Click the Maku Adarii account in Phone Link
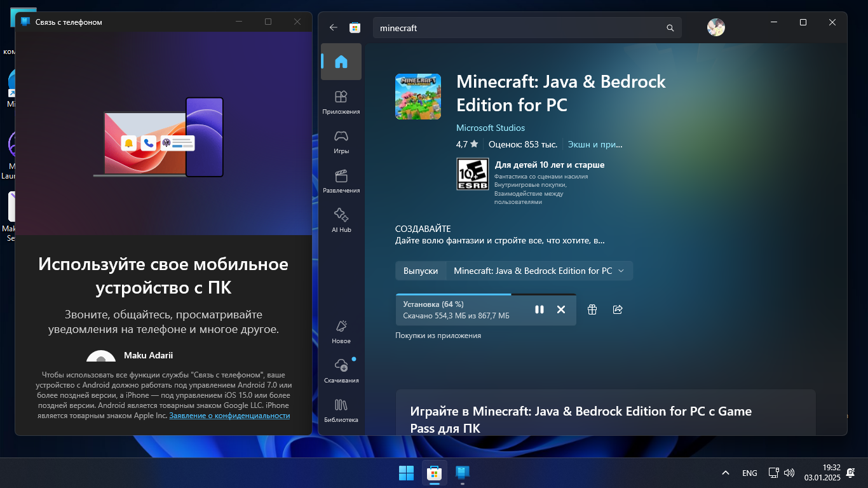The width and height of the screenshot is (868, 488). (x=149, y=355)
